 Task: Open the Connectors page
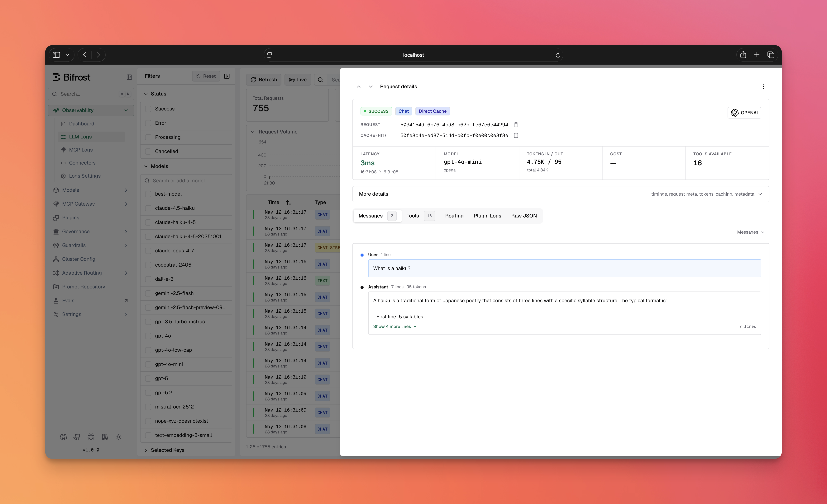[91, 163]
